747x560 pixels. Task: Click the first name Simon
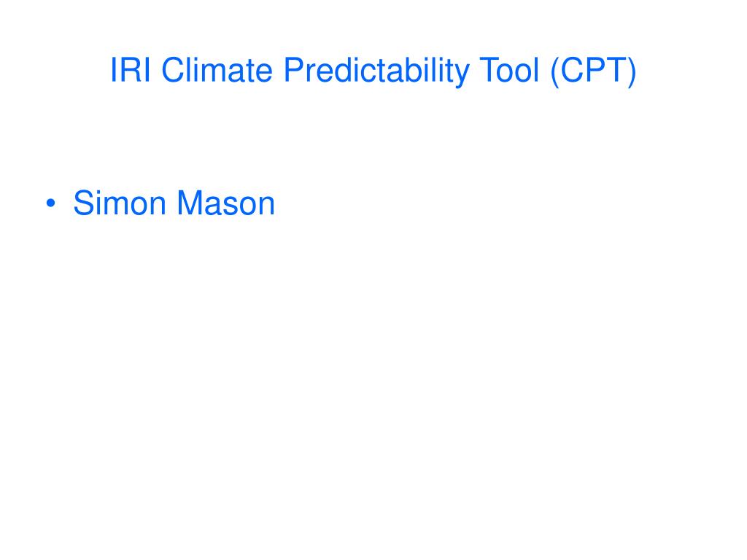click(119, 203)
